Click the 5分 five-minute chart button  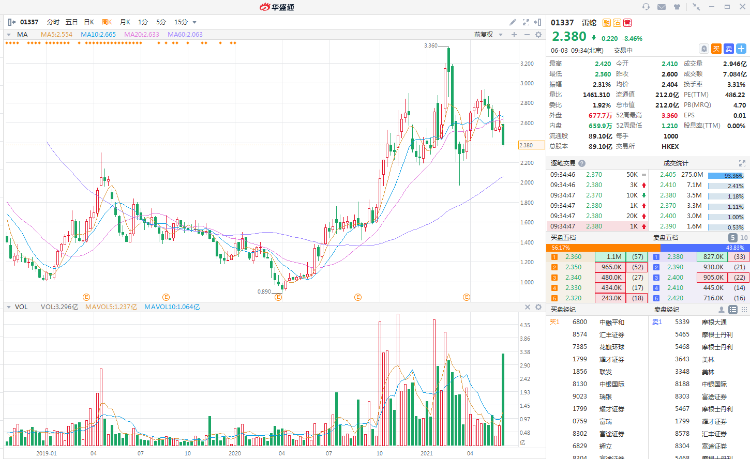click(162, 21)
